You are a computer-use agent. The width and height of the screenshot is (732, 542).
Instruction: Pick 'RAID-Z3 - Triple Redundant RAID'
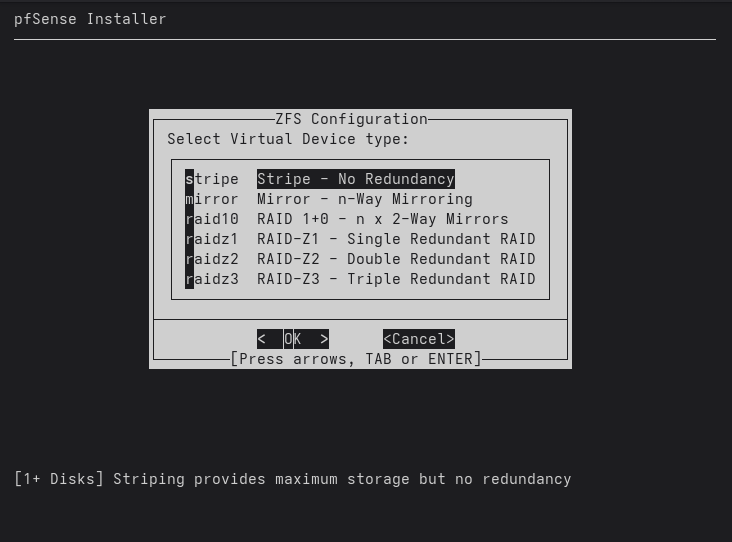[x=396, y=279]
